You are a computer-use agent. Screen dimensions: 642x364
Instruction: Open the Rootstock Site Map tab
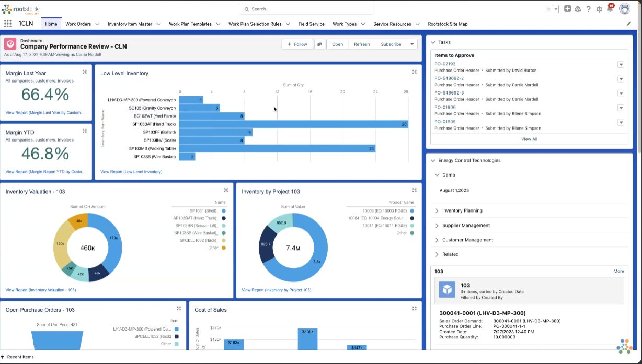(448, 24)
